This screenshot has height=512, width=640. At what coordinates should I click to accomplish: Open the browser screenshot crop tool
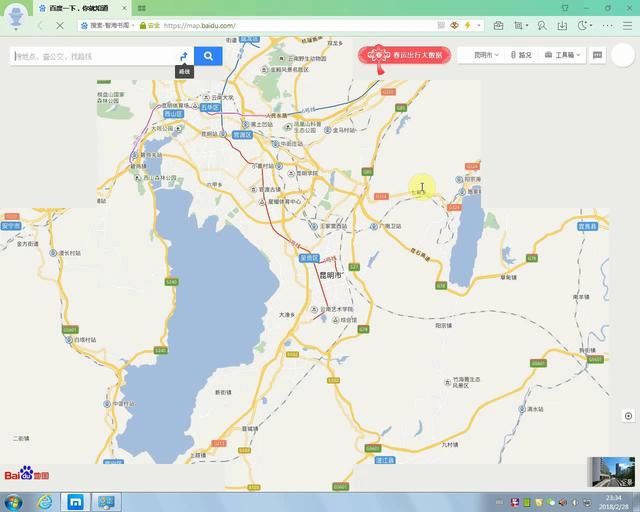(520, 25)
